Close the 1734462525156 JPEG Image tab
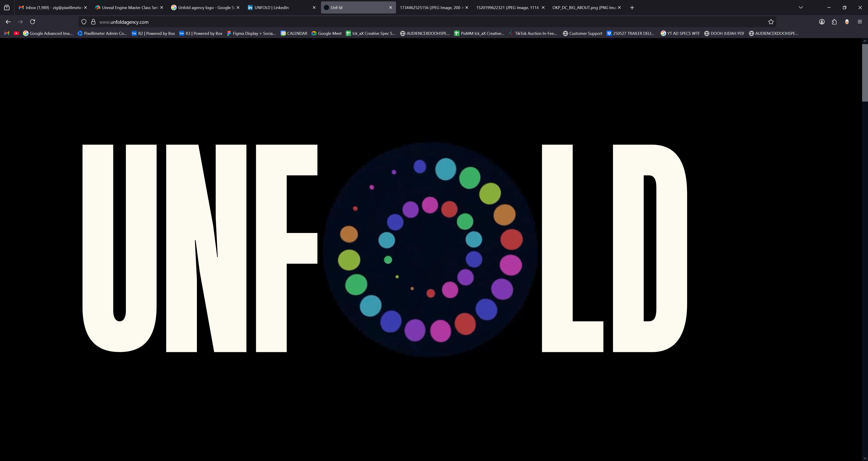 (x=467, y=7)
